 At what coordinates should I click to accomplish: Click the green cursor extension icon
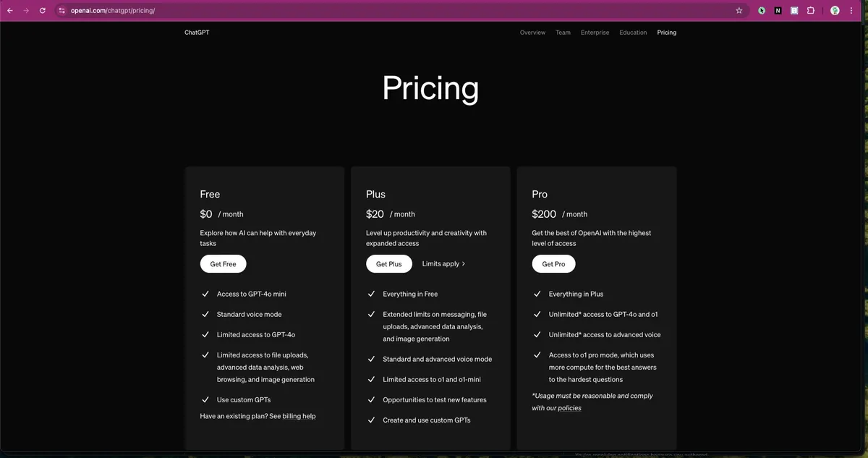[762, 11]
